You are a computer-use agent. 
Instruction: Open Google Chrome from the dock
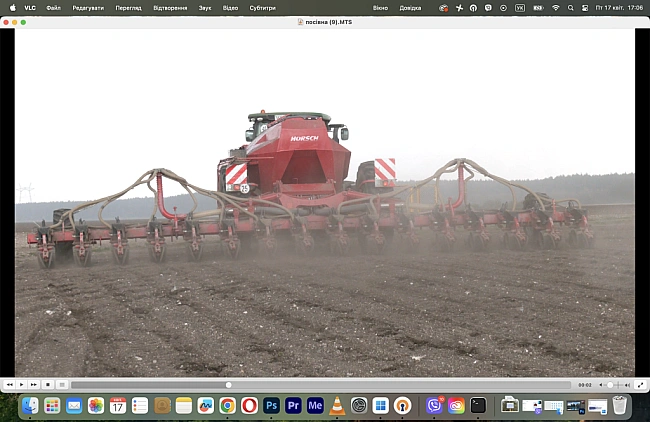point(227,405)
